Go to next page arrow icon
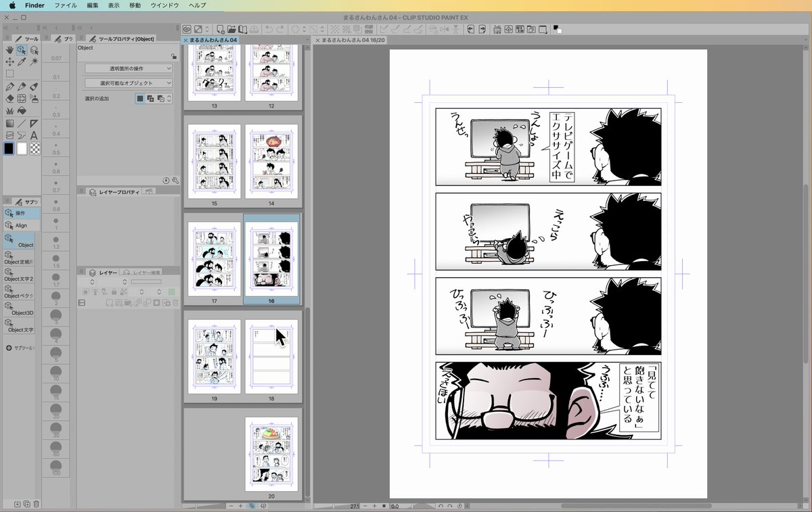 (x=482, y=29)
